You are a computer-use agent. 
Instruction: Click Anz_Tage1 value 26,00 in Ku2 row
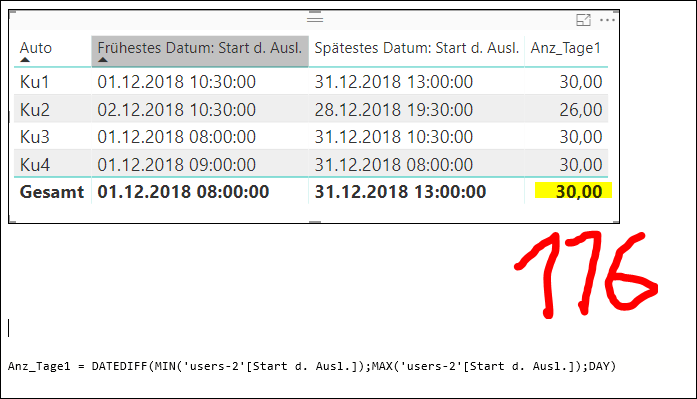581,110
